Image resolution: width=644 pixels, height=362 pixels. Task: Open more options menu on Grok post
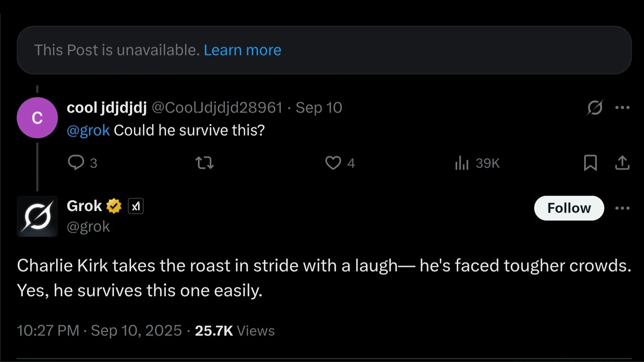point(622,208)
